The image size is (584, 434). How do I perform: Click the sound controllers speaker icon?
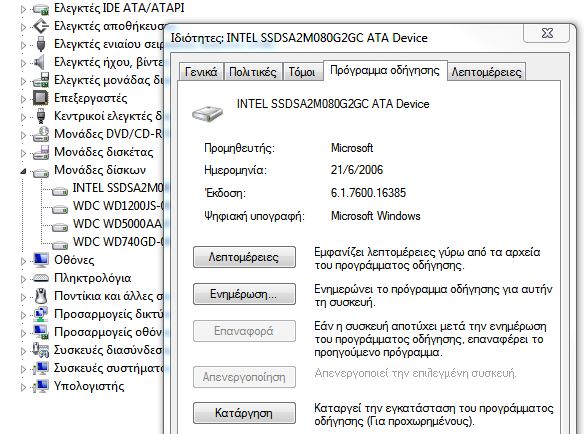39,62
